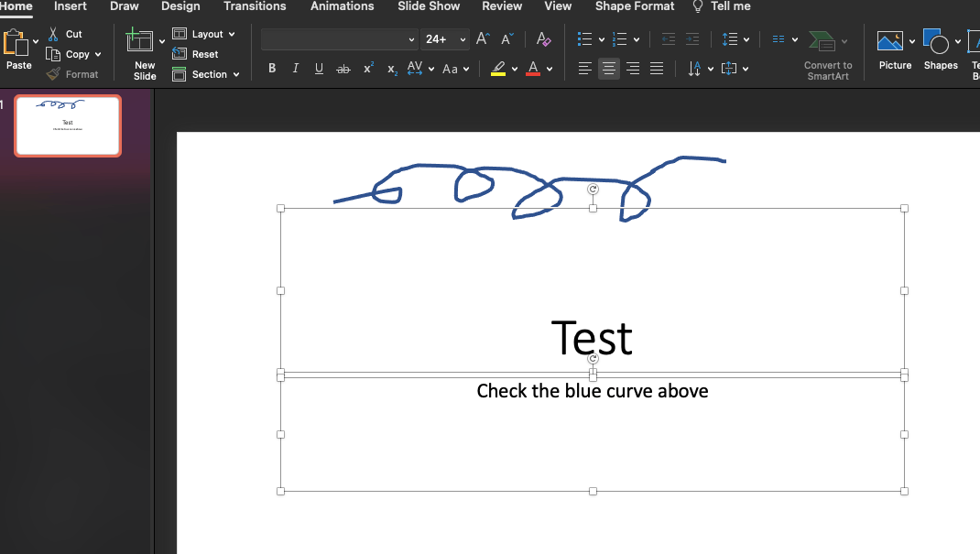The height and width of the screenshot is (554, 980).
Task: Open the Review tab
Action: point(502,6)
